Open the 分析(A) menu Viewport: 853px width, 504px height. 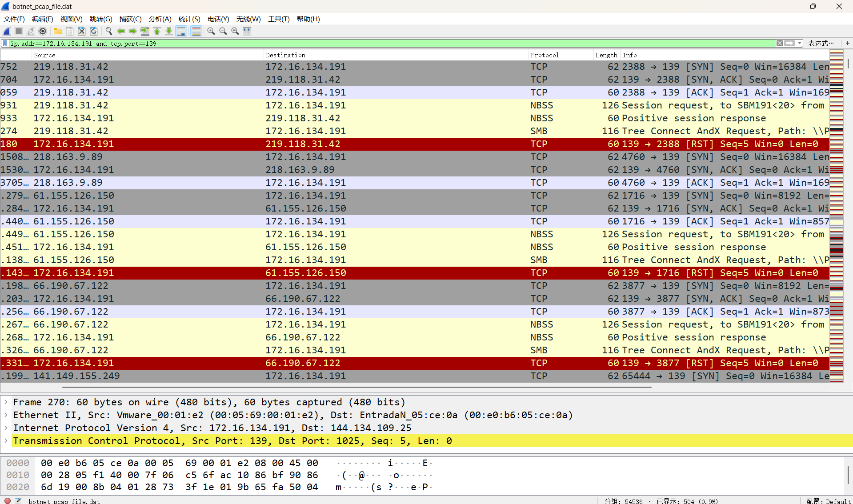[x=160, y=19]
